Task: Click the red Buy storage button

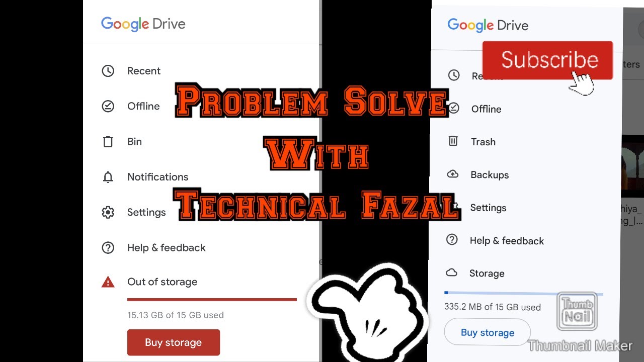Action: click(x=174, y=342)
